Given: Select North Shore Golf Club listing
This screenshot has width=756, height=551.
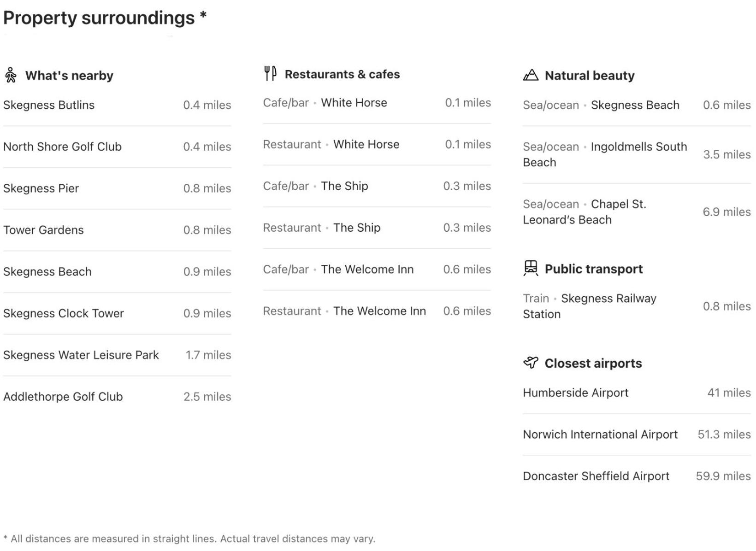Looking at the screenshot, I should (x=117, y=147).
